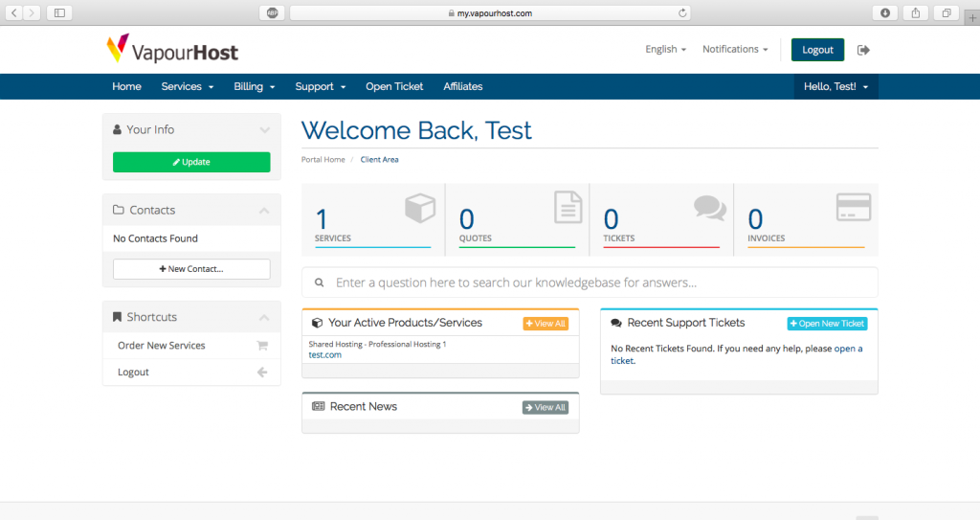Click the knowledgebase search field
Screen dimensions: 980x520
coord(590,283)
